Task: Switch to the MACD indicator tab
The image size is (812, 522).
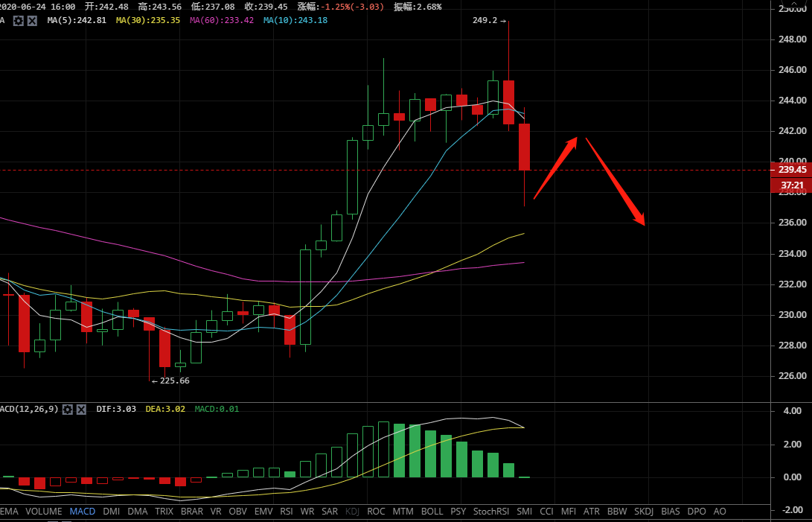Action: (83, 512)
